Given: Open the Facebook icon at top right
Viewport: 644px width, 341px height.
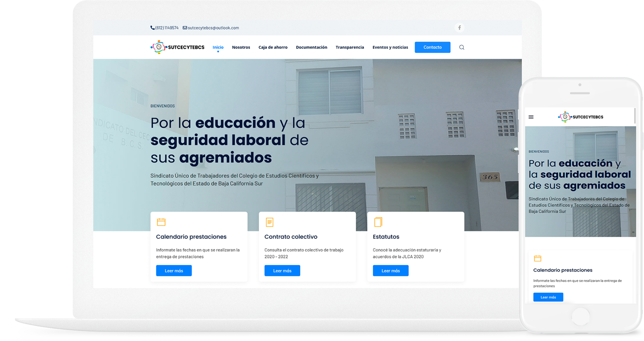Looking at the screenshot, I should click(x=459, y=28).
